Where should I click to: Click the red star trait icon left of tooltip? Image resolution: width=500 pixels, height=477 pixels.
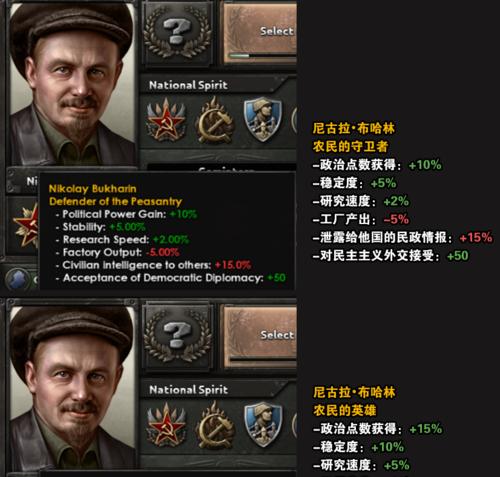(26, 227)
